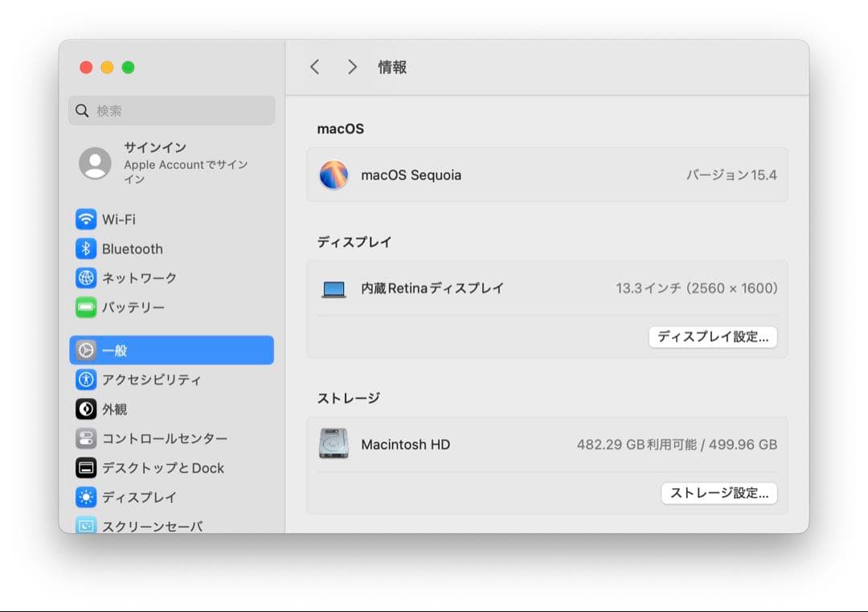
Task: Open アクセシビリティ settings icon
Action: tap(86, 380)
